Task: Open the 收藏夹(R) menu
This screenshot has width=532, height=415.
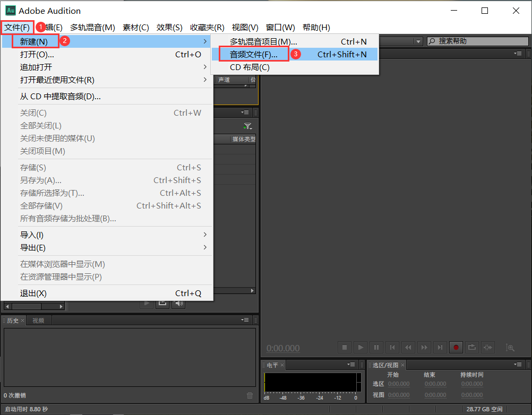Action: click(207, 28)
